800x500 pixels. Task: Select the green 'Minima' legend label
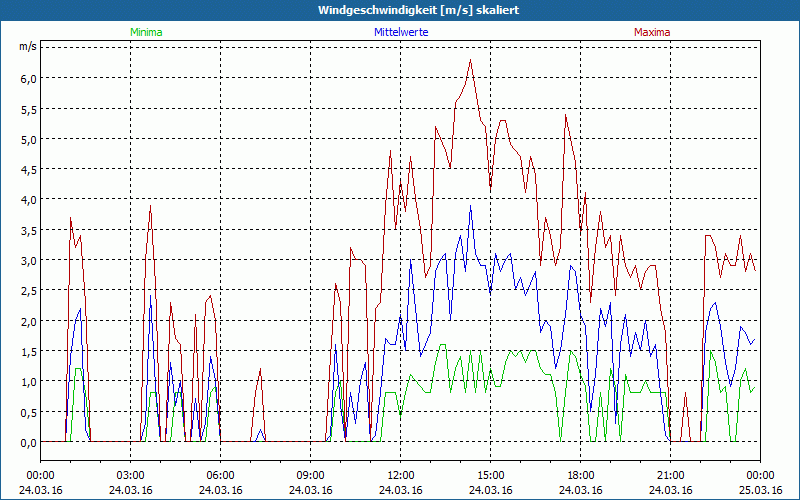[x=146, y=32]
